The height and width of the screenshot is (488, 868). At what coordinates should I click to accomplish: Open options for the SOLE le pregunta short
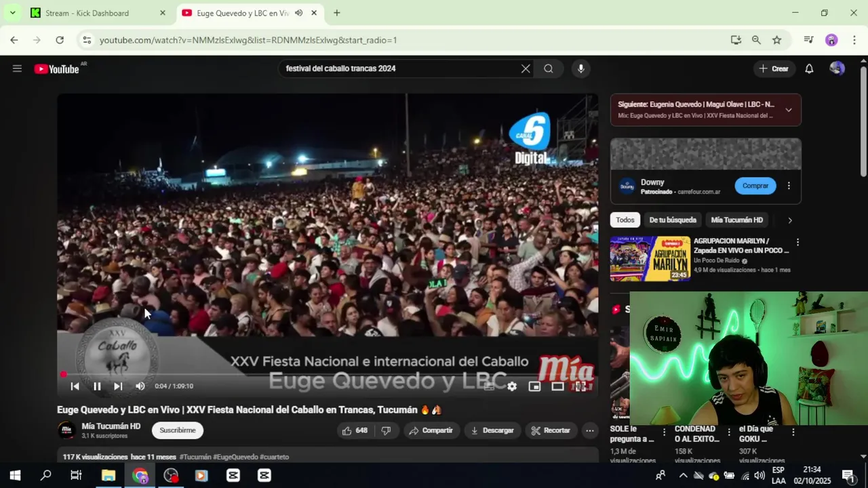click(x=664, y=432)
